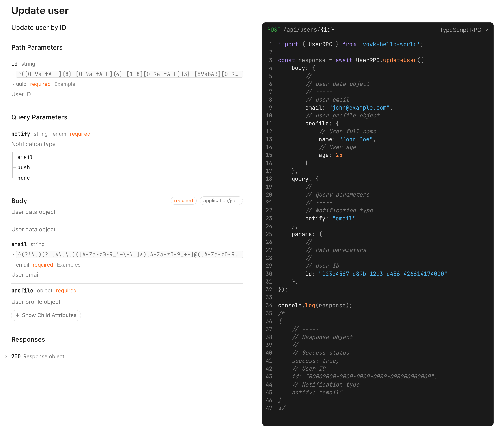The image size is (504, 430).
Task: Open the Examples link for email field
Action: pos(69,265)
